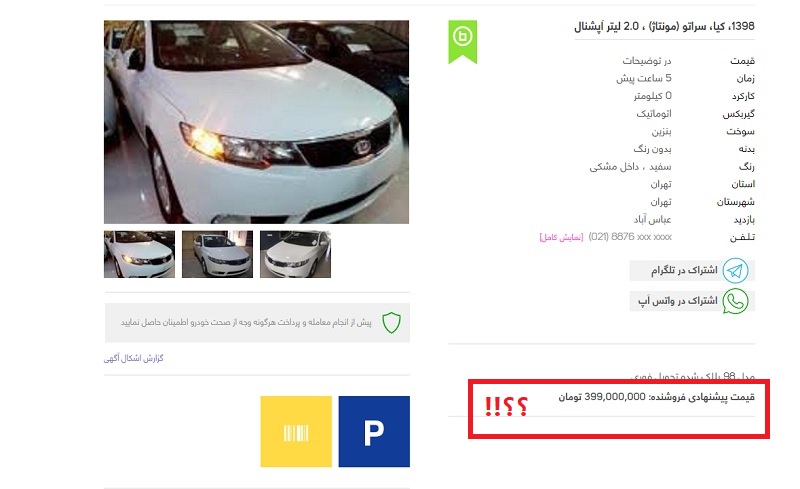
Task: Click the red exclamation question marks annotation
Action: coord(506,406)
